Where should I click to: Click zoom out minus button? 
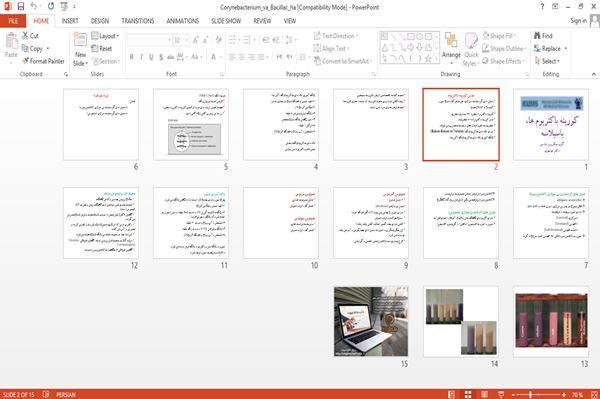[x=514, y=394]
